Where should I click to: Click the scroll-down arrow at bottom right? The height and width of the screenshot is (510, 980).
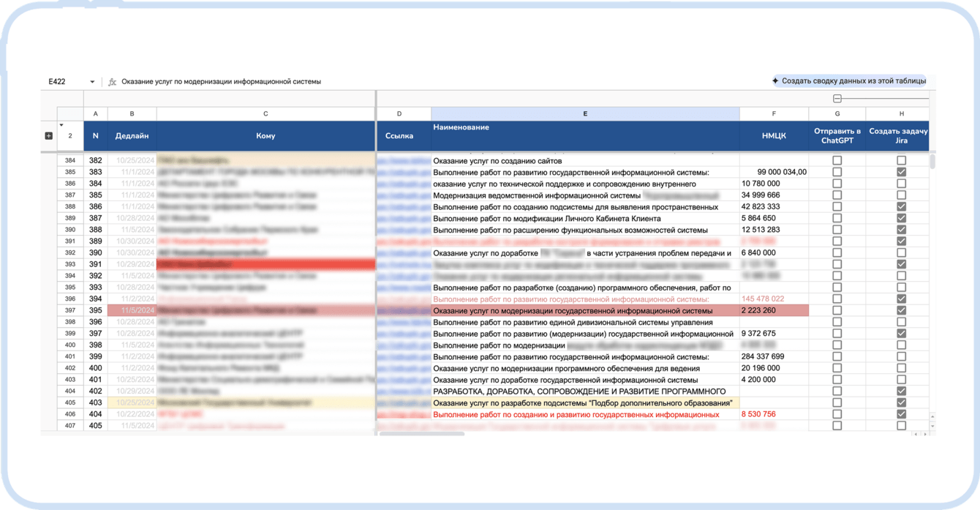pos(932,426)
